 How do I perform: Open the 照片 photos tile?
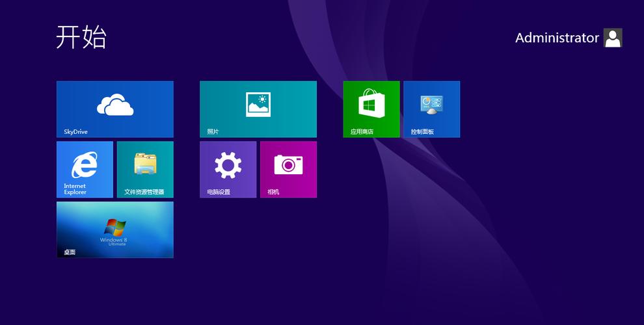coord(258,109)
